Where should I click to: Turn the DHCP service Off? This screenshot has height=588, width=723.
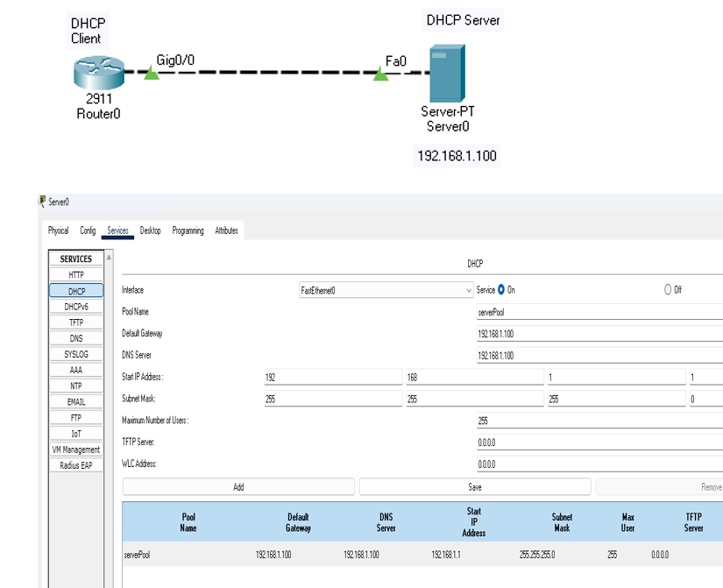click(x=667, y=290)
